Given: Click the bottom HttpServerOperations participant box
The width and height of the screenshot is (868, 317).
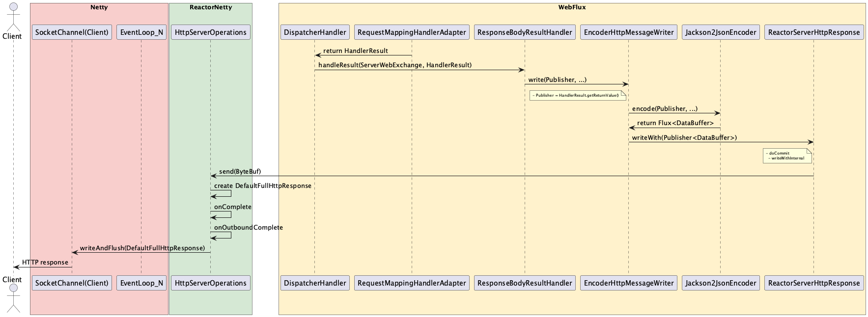Looking at the screenshot, I should pyautogui.click(x=211, y=283).
